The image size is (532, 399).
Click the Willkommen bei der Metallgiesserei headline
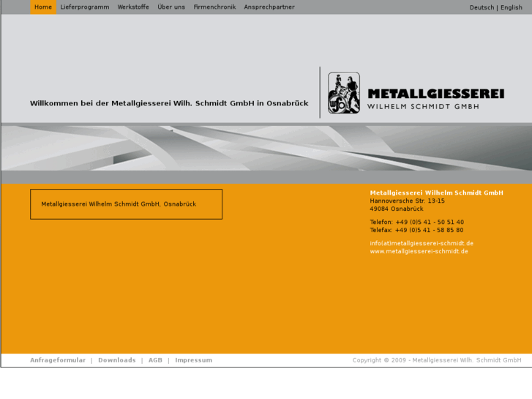point(169,103)
